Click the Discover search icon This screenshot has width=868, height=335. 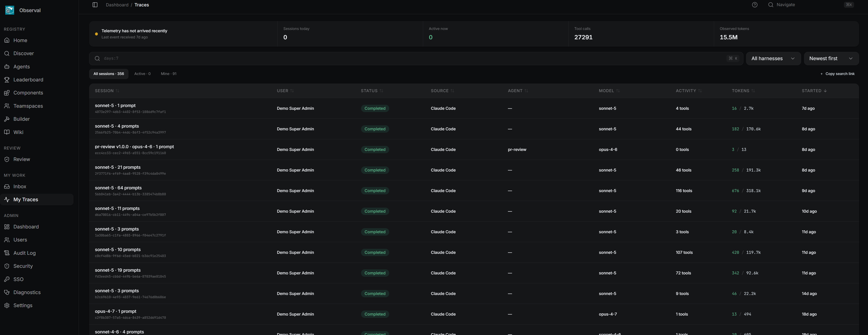click(7, 53)
